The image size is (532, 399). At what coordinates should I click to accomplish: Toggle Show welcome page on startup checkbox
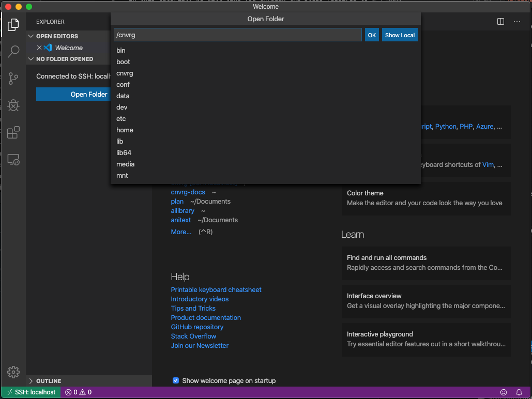(x=176, y=380)
